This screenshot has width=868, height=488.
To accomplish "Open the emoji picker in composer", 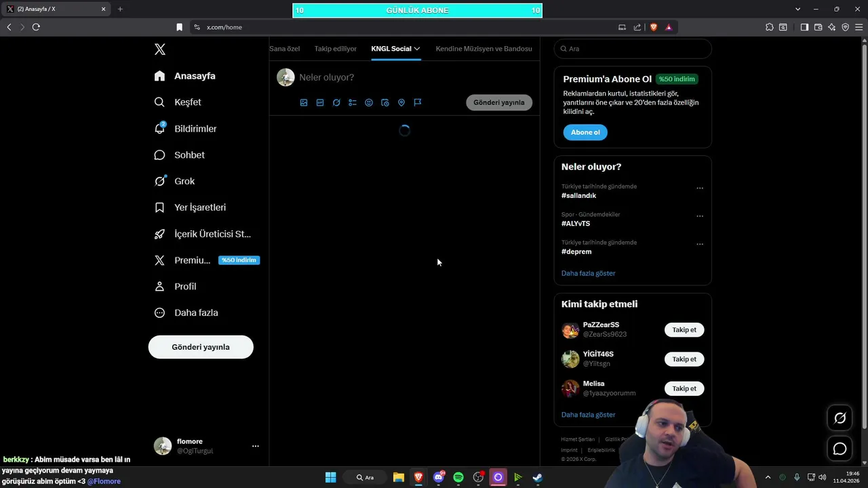I will [x=369, y=102].
